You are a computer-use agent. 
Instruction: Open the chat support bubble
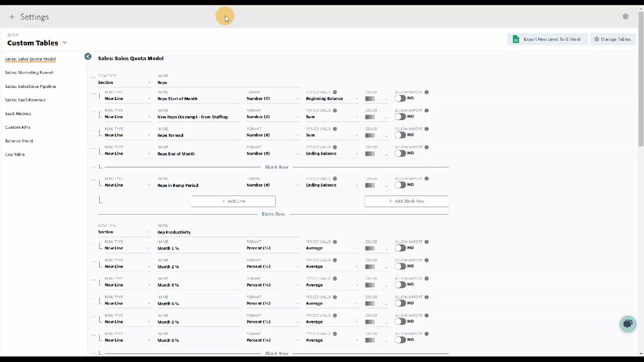coord(627,324)
